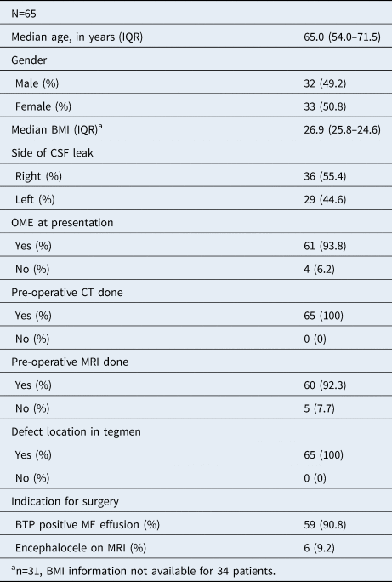Viewport: 392px width, 582px height.
Task: Select the Gender section heading
Action: pos(29,60)
